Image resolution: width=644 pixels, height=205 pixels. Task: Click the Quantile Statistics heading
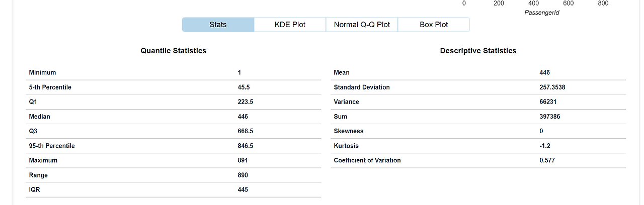tap(174, 51)
